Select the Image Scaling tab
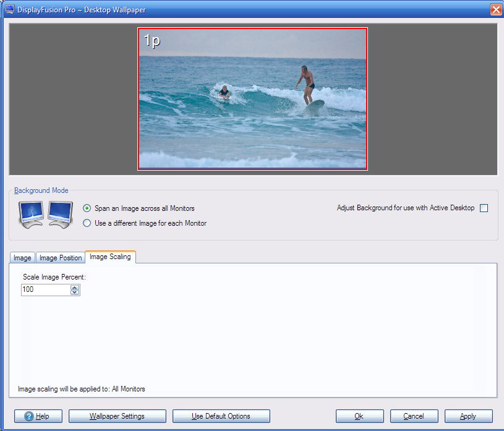504x431 pixels. point(110,257)
